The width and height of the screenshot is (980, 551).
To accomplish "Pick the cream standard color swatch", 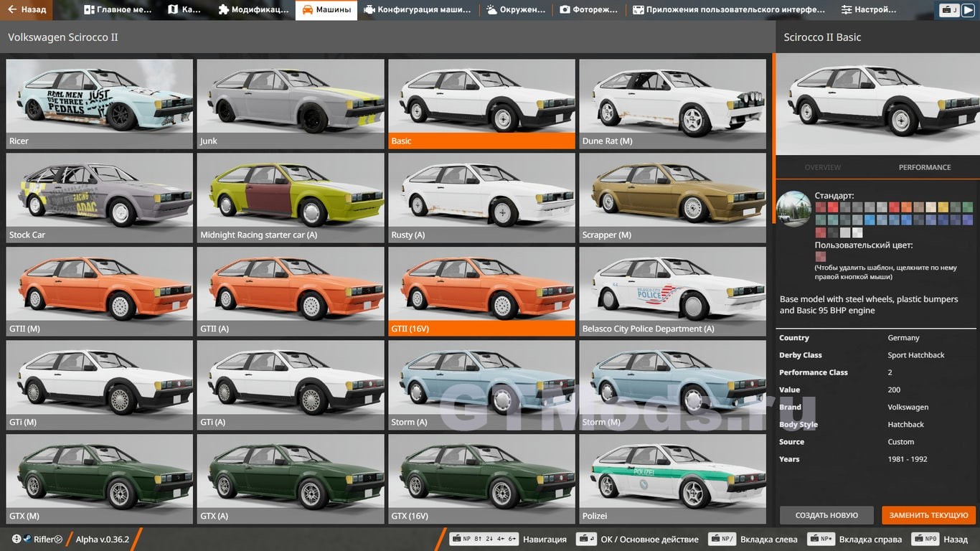I will tap(931, 207).
